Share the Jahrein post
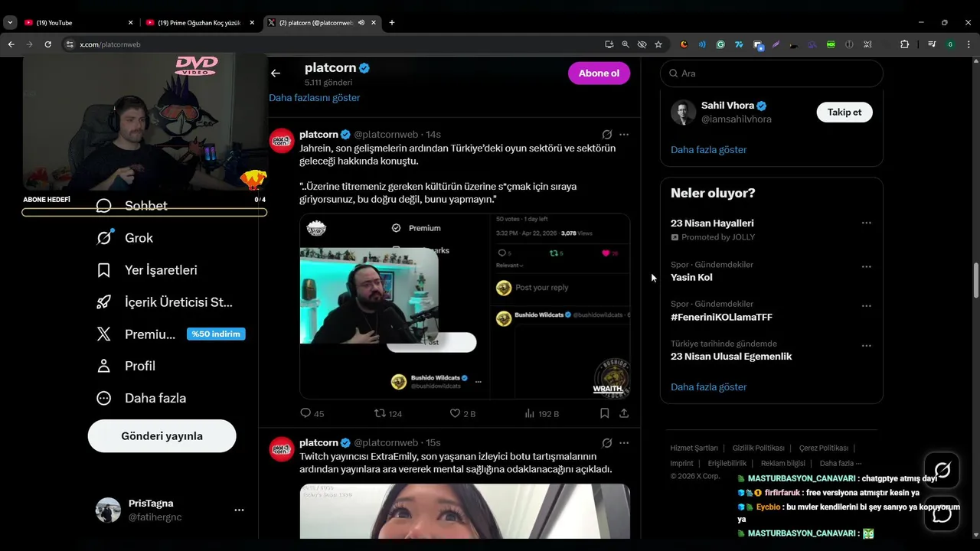Screen dimensions: 980x551 coord(624,413)
